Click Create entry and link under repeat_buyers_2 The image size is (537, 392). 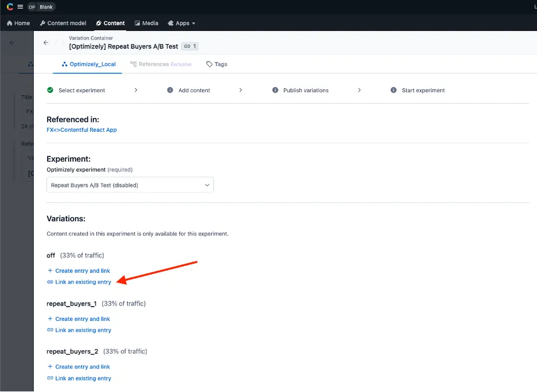pos(79,367)
